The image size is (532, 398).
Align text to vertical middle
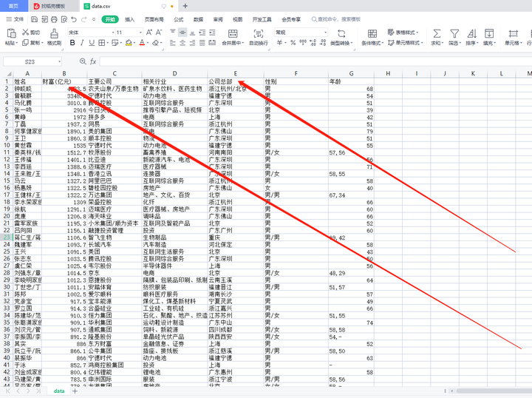(183, 33)
